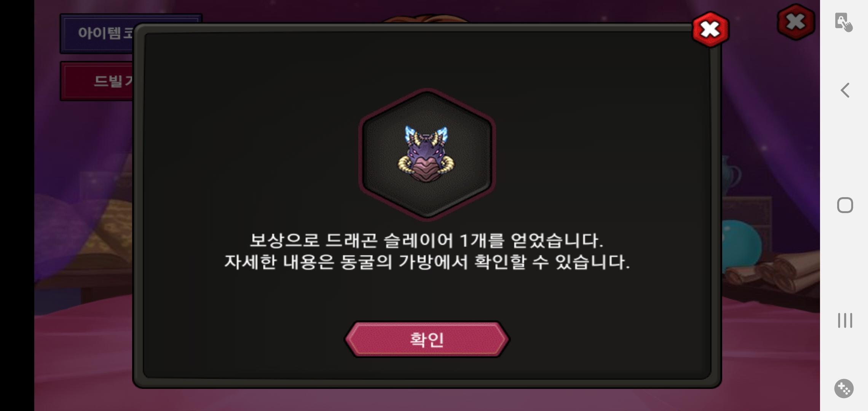Tap the Android back arrow

[x=845, y=90]
